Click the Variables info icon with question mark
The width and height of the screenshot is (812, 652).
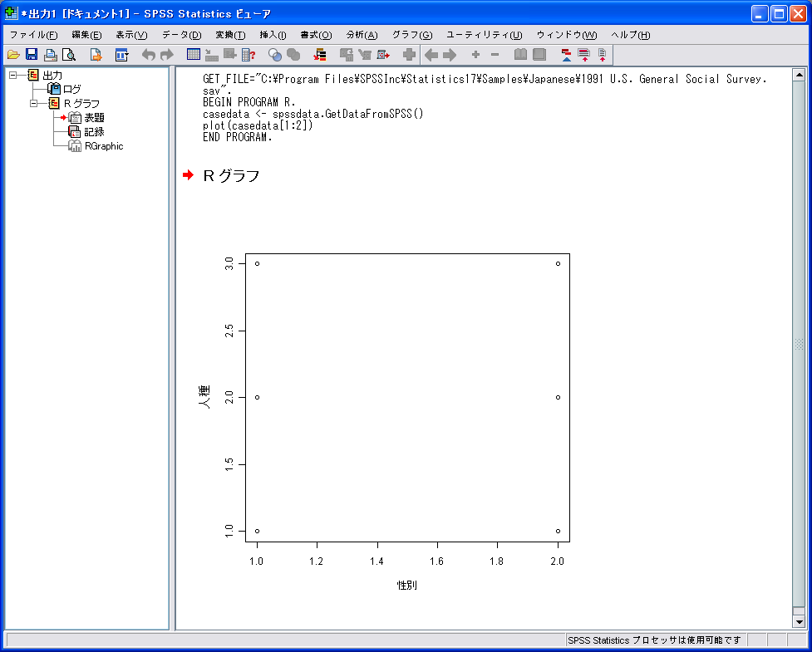248,55
